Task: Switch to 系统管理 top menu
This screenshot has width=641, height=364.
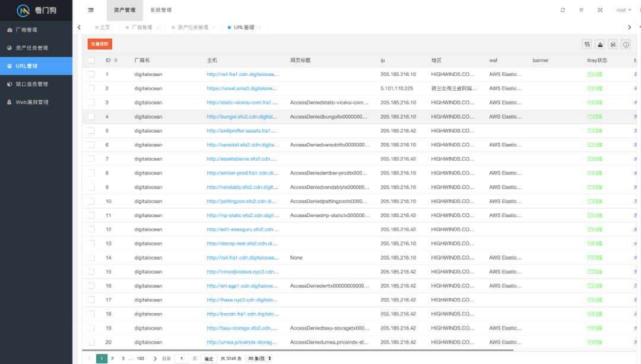Action: (161, 10)
